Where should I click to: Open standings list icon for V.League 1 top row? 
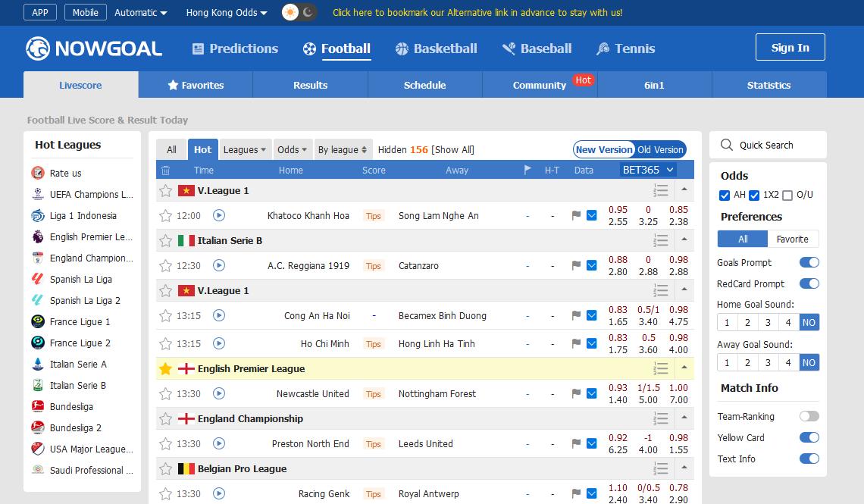661,191
